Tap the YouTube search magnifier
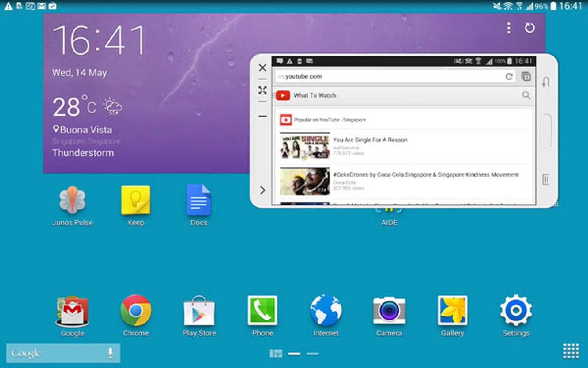This screenshot has width=588, height=368. coord(526,95)
